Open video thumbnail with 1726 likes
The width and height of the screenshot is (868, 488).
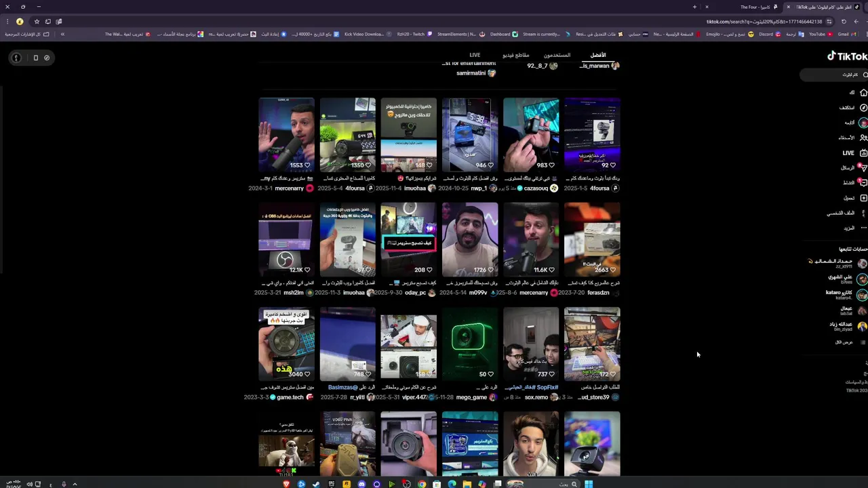point(470,239)
